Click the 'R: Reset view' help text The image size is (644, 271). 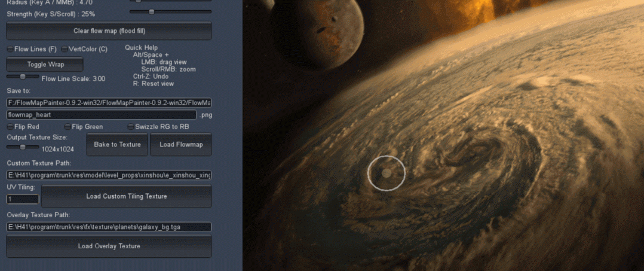153,84
